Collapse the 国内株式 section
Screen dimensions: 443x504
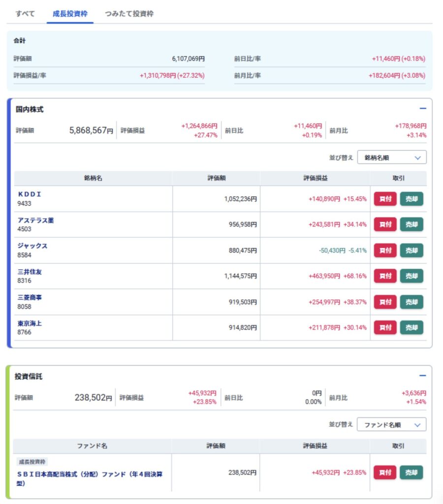pyautogui.click(x=422, y=109)
